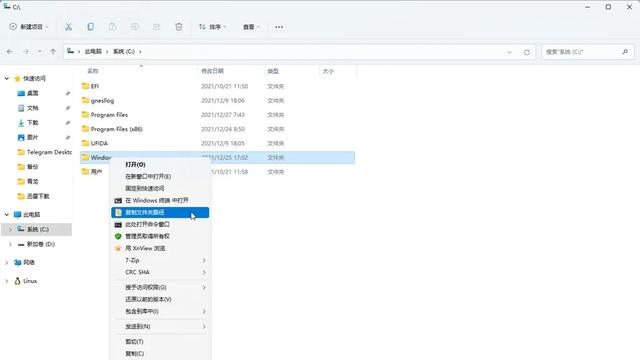Open the three-dot more options menu
Viewport: 640px width, 360px height.
(279, 27)
